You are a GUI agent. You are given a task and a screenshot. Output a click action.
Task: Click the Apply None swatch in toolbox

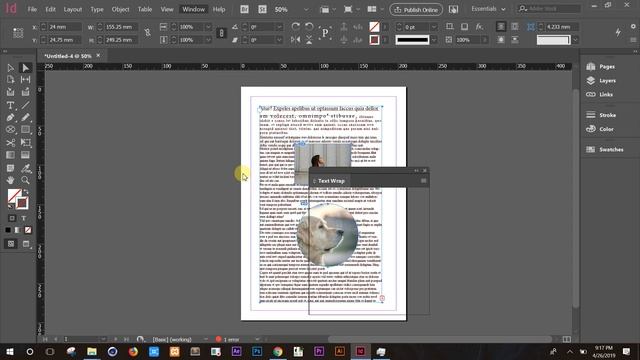click(28, 230)
